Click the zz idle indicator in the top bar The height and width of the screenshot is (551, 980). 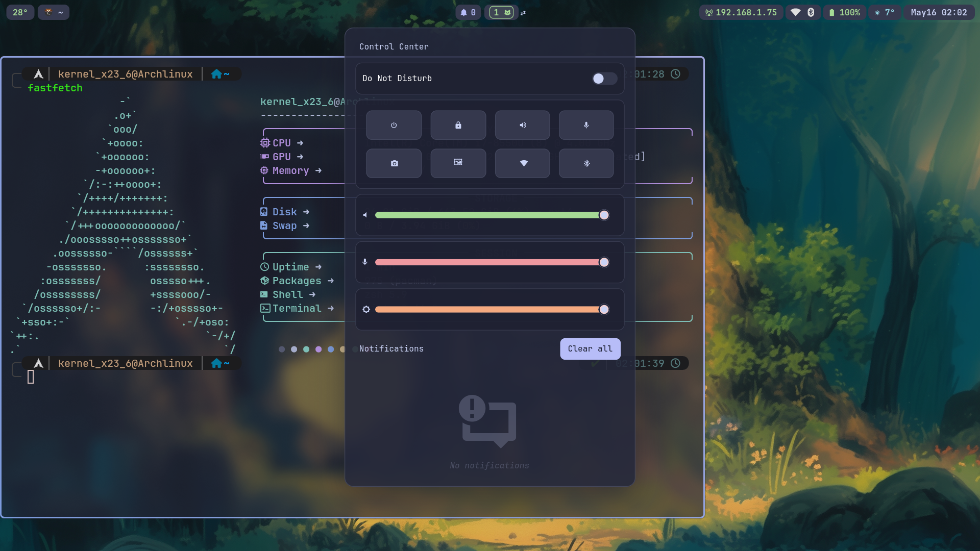523,13
